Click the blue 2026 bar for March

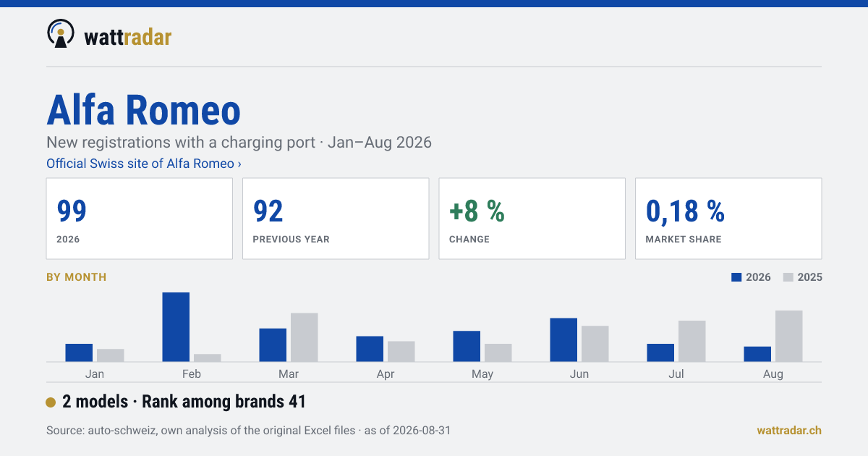coord(273,345)
